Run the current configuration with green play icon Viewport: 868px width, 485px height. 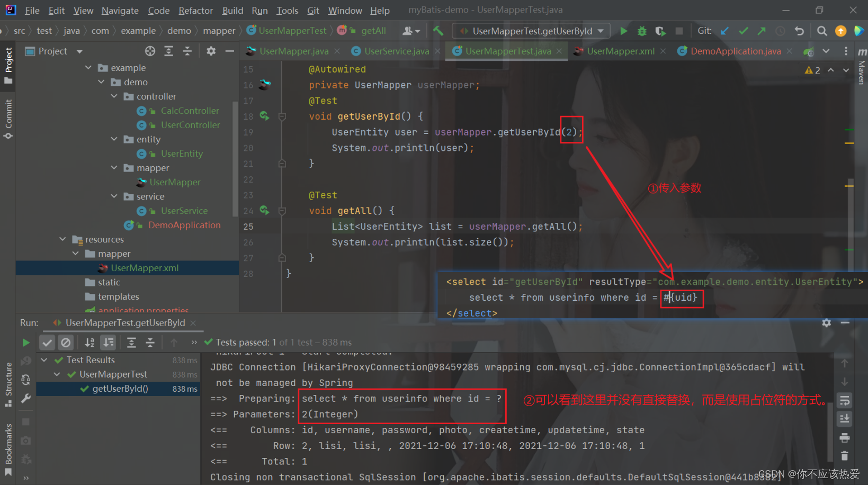pyautogui.click(x=623, y=31)
